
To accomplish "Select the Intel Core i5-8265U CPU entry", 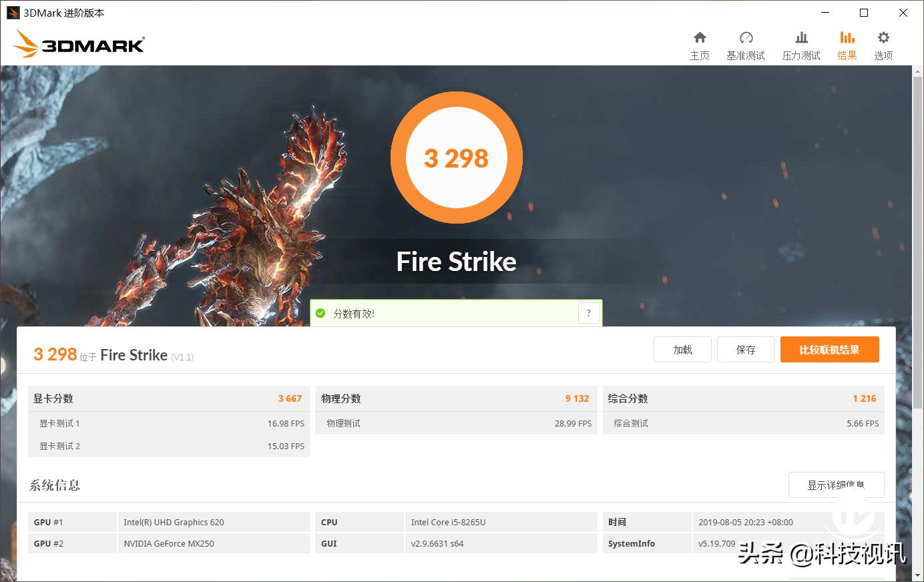I will coord(448,521).
